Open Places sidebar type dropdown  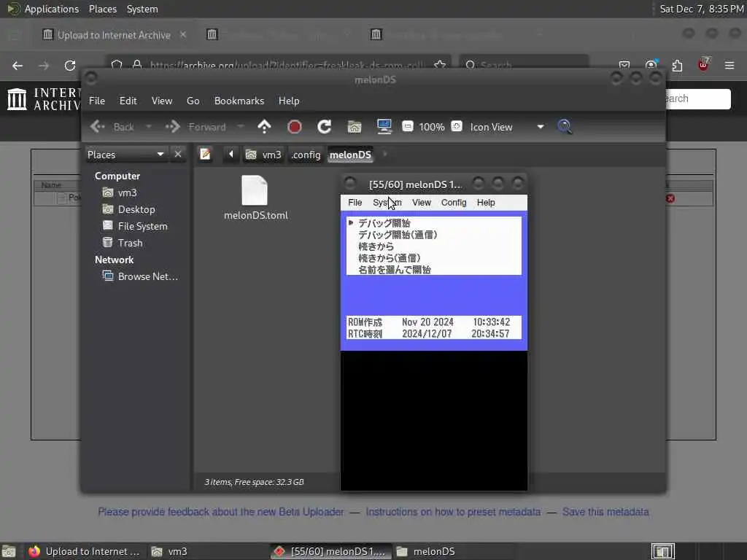(x=125, y=155)
